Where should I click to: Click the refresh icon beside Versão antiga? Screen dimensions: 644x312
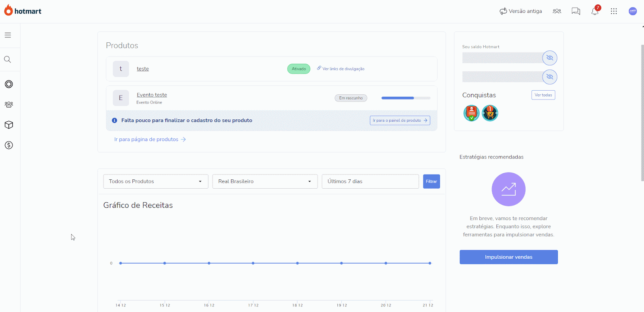coord(503,11)
